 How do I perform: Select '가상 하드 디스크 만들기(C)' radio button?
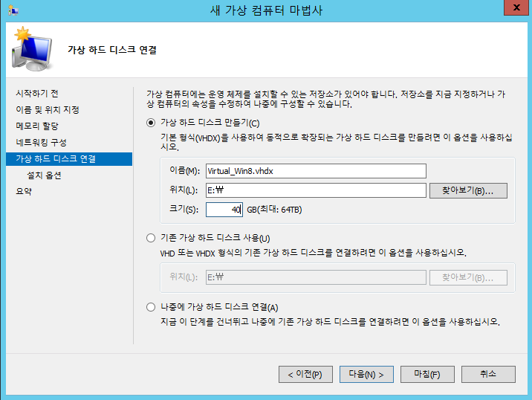tap(151, 123)
